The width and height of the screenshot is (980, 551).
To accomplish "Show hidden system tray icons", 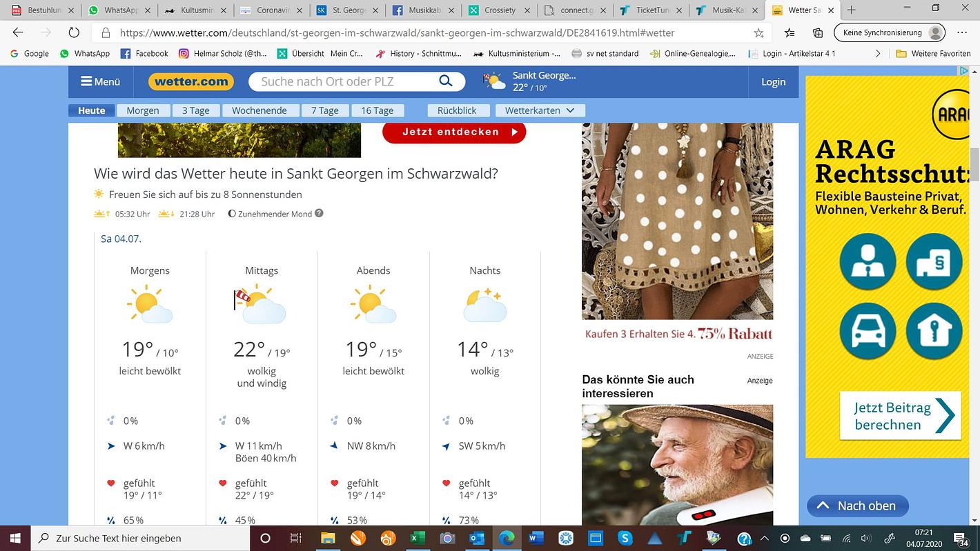I will pyautogui.click(x=764, y=538).
